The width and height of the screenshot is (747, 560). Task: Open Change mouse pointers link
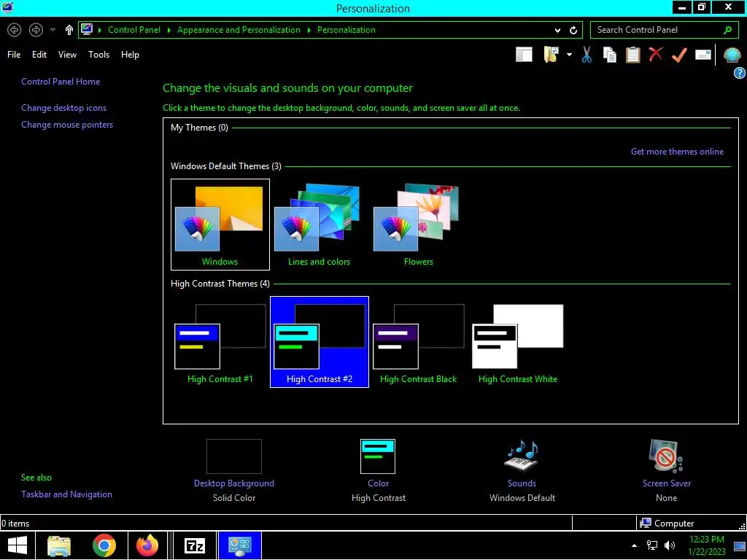(x=67, y=124)
